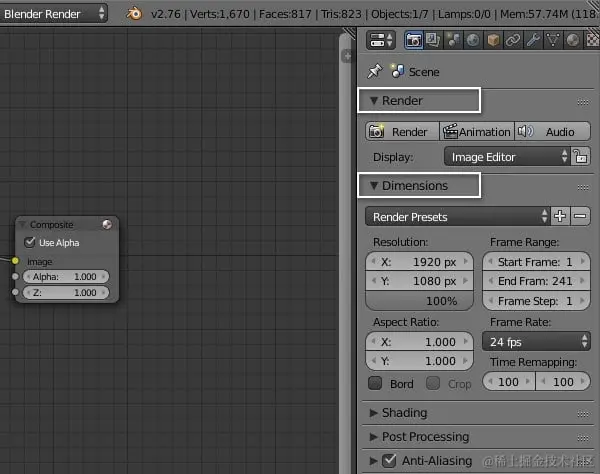Screen dimensions: 600x474
Task: Click the grey Alpha input socket
Action: 15,276
